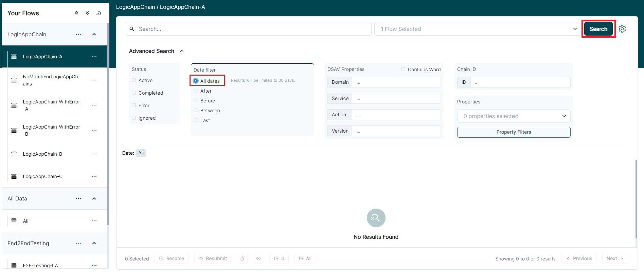This screenshot has width=644, height=272.
Task: Expand all flow groups with double down chevron
Action: tap(87, 13)
